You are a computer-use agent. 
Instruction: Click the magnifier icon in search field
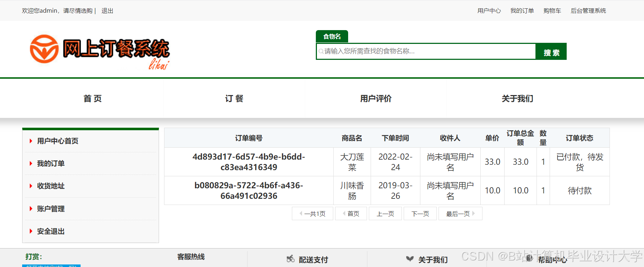[321, 52]
